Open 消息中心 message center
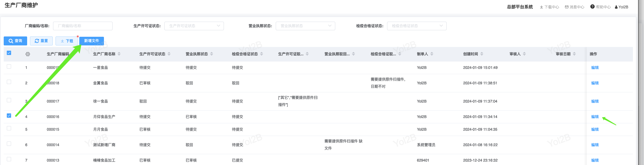This screenshot has height=165, width=644. 575,7
